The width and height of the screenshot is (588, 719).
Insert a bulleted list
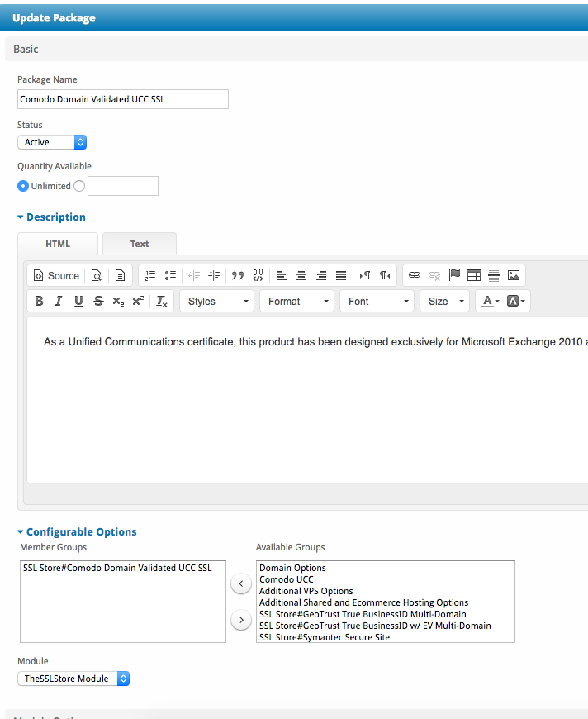coord(170,275)
